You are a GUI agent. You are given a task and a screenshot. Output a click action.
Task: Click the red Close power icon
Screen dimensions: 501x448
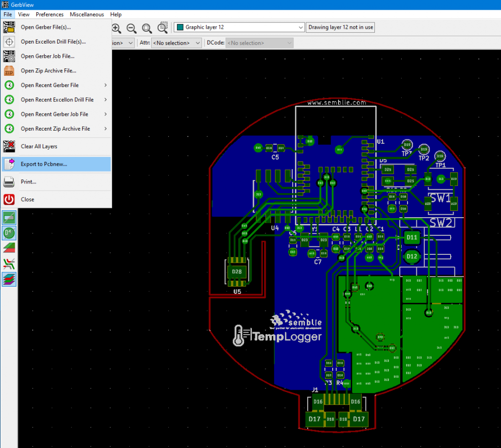click(9, 200)
